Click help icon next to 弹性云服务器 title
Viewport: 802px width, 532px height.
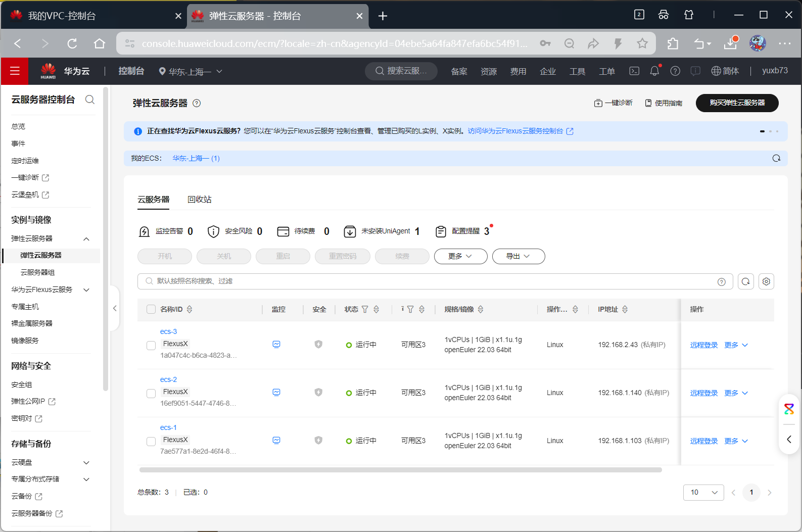coord(197,103)
